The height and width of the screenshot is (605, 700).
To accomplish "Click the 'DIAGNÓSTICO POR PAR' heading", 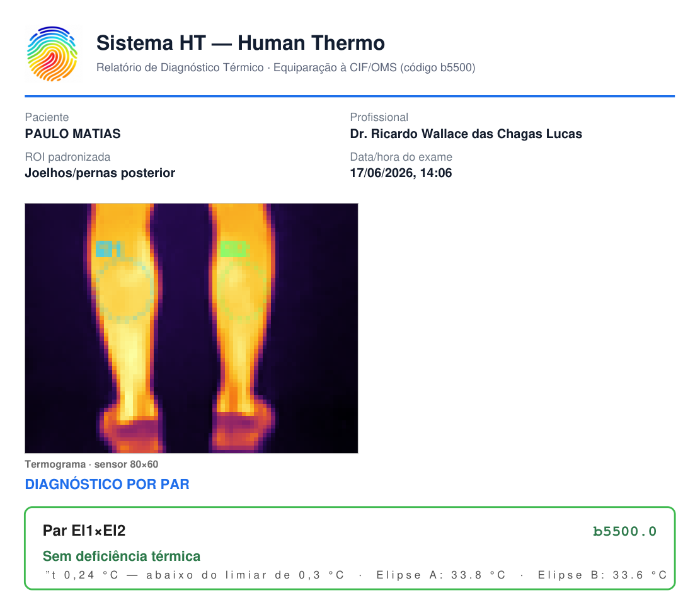I will (107, 485).
